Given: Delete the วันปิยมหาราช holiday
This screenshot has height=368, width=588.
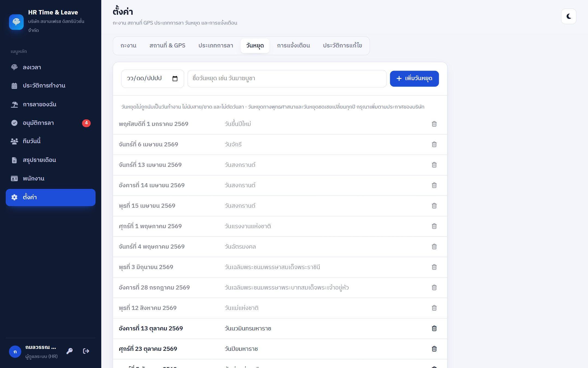Looking at the screenshot, I should click(x=434, y=349).
